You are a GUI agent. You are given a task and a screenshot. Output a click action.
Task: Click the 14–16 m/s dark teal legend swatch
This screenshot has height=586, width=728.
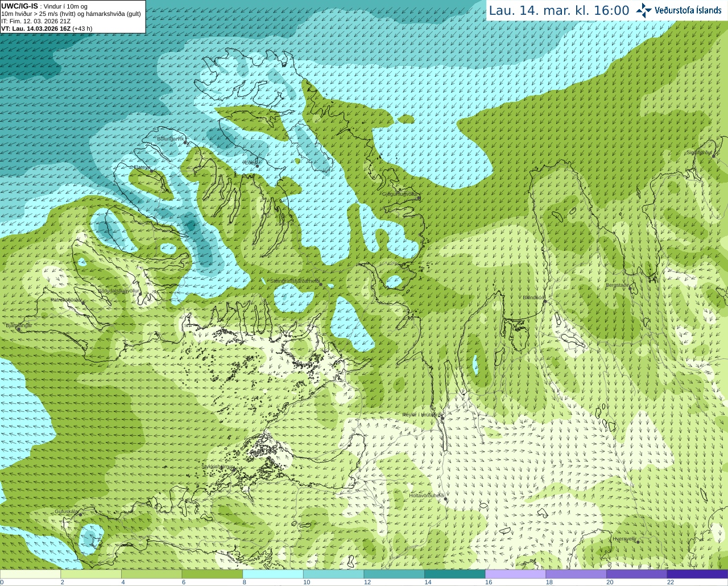point(455,574)
